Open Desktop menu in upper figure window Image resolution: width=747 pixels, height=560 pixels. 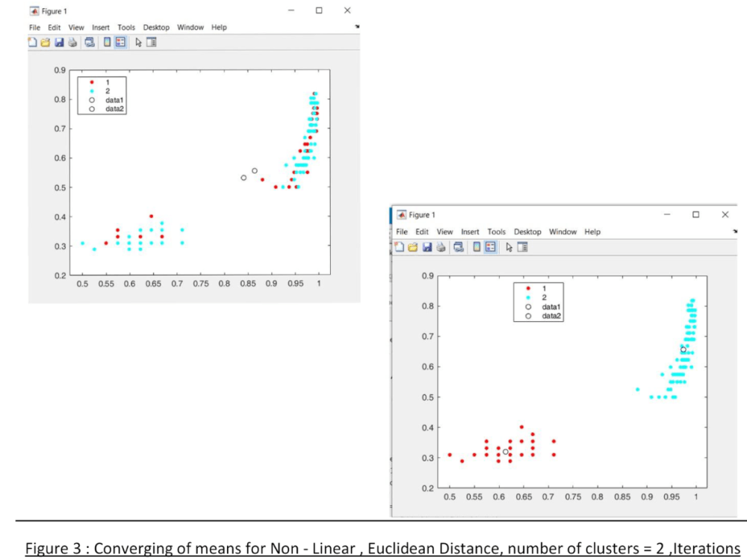pyautogui.click(x=156, y=28)
